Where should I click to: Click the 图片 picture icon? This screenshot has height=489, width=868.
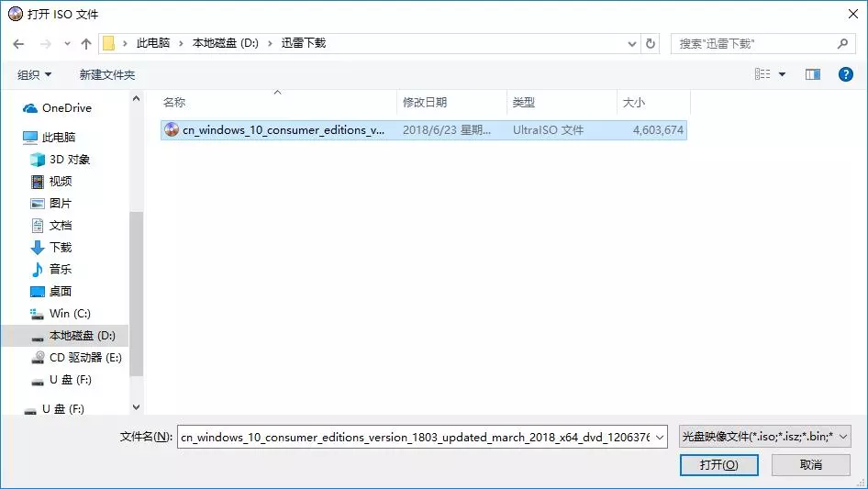coord(37,204)
